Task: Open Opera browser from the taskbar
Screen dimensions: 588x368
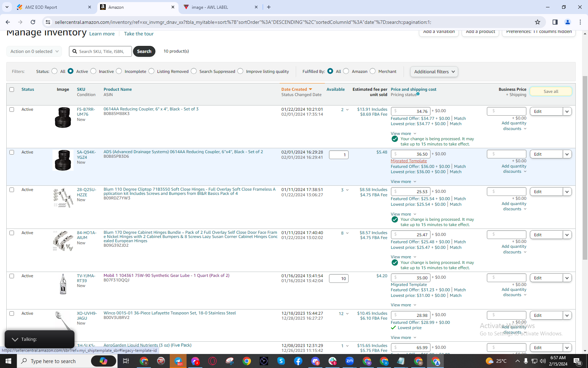Action: [212, 361]
